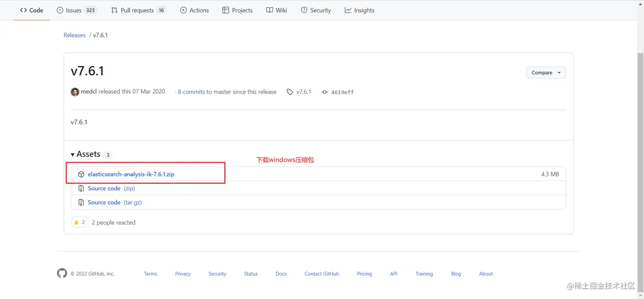Click the file icon beside Source code (zip)
Viewport: 644px width, 299px height.
coord(81,188)
